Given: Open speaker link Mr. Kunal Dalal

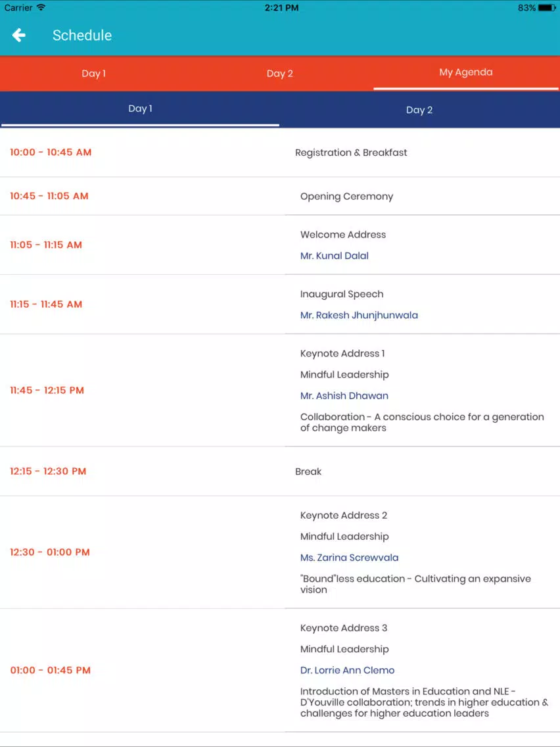Looking at the screenshot, I should 335,256.
